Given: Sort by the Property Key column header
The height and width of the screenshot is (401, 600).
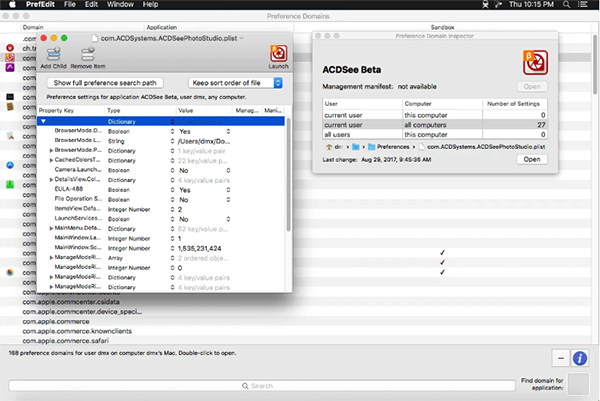Looking at the screenshot, I should [x=71, y=110].
